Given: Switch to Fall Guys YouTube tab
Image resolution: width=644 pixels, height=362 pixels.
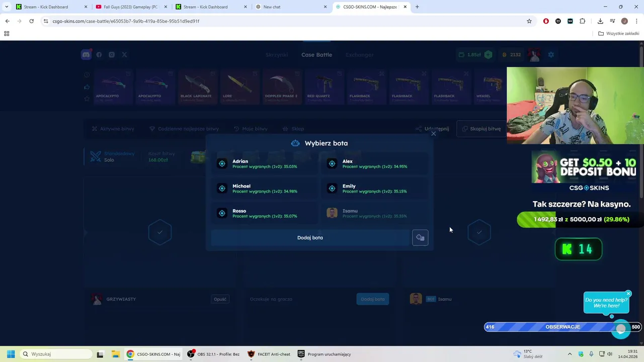Looking at the screenshot, I should click(x=130, y=7).
